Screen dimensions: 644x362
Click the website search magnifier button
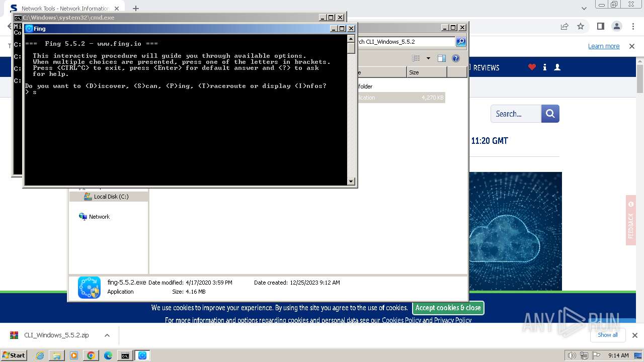(x=550, y=114)
